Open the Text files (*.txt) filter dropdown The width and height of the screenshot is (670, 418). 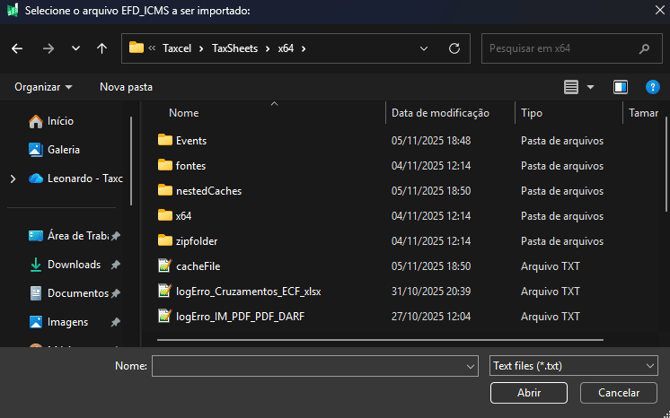(573, 366)
